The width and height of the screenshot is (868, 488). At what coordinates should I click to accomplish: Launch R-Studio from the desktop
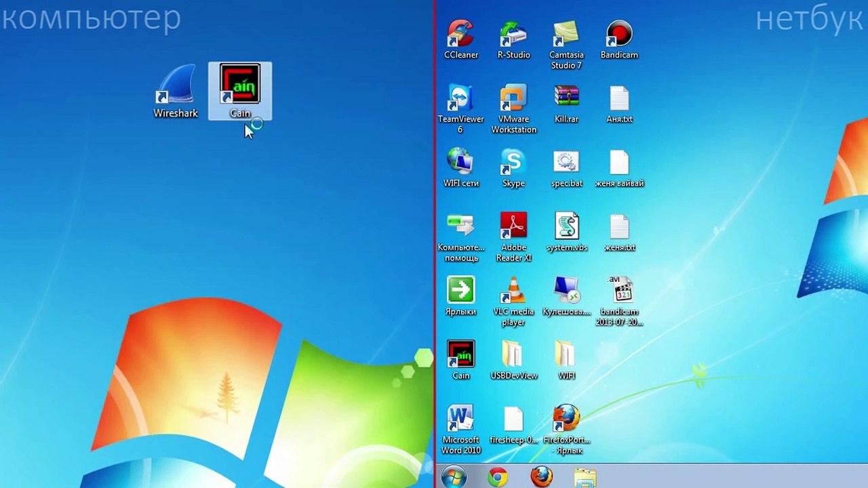click(x=513, y=40)
